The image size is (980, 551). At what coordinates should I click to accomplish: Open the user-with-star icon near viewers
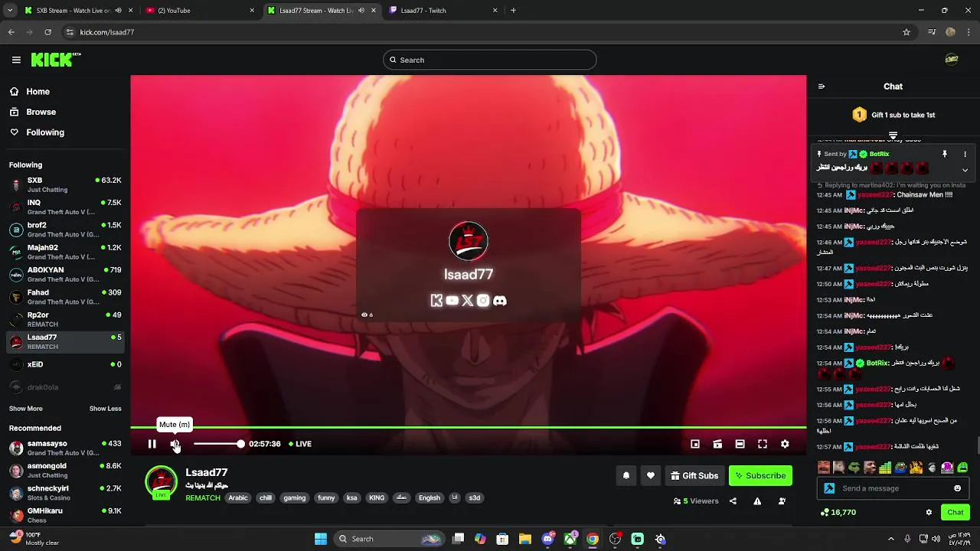[782, 501]
